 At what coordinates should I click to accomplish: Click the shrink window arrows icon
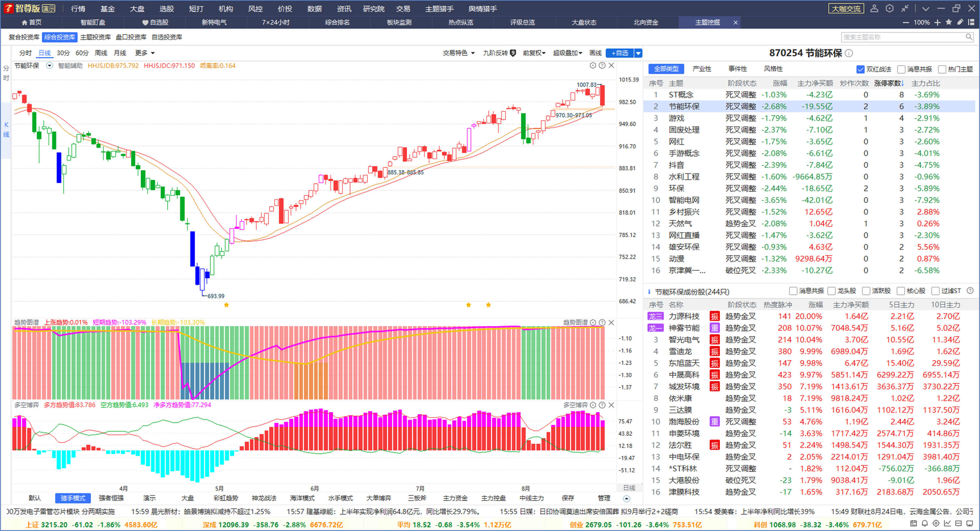click(905, 8)
